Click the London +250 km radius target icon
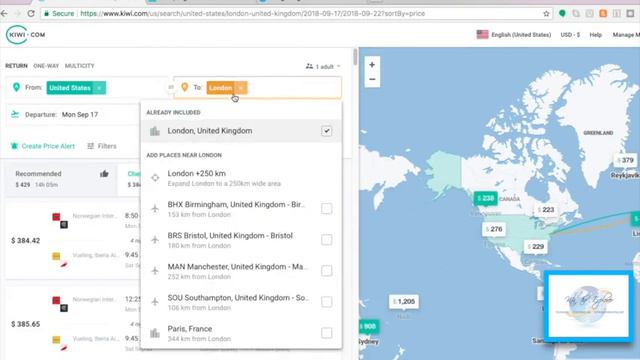The height and width of the screenshot is (360, 640). pos(155,178)
